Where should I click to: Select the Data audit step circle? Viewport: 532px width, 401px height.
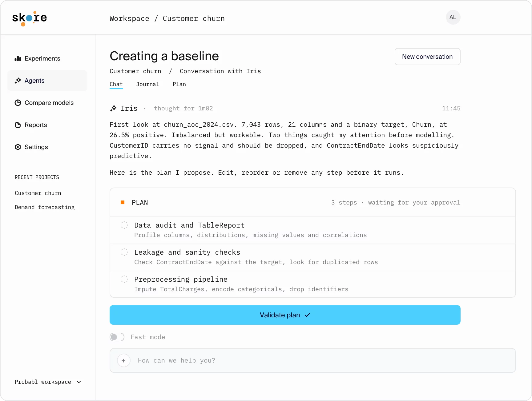coord(124,225)
